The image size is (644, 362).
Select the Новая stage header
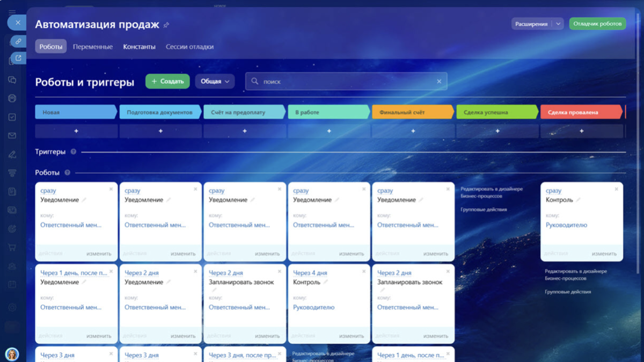pos(76,112)
